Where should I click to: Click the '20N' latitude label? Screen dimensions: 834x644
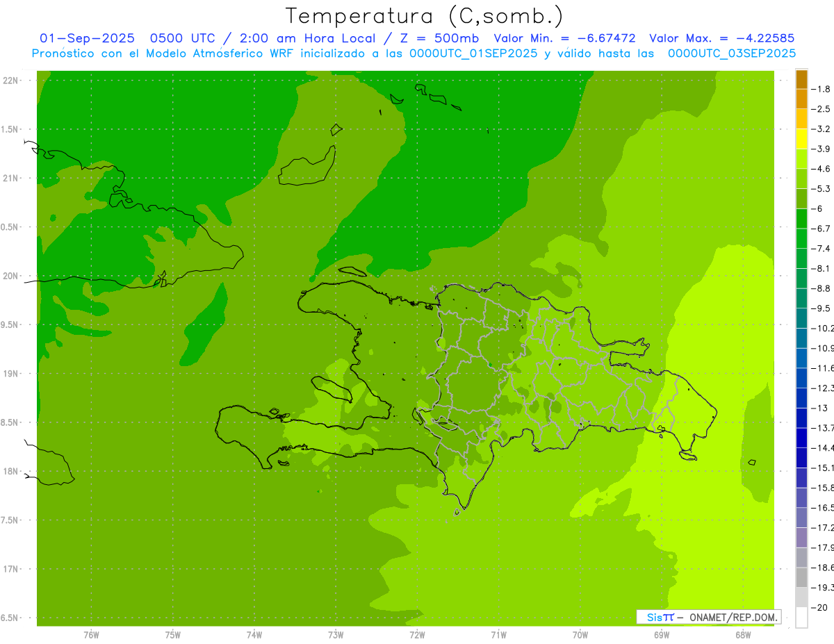(x=12, y=276)
